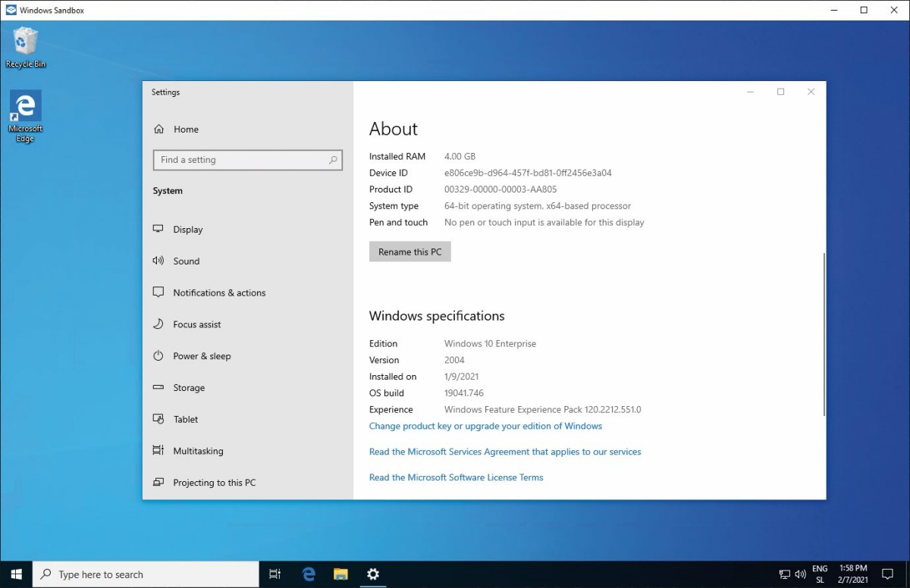Click the Installed RAM value 4.00 GB

coord(460,156)
